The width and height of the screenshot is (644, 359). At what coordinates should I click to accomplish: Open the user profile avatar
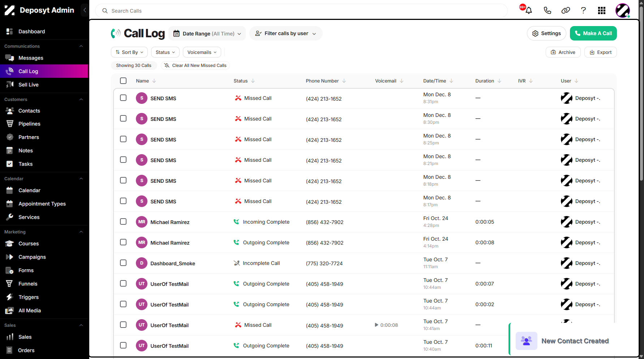point(623,10)
